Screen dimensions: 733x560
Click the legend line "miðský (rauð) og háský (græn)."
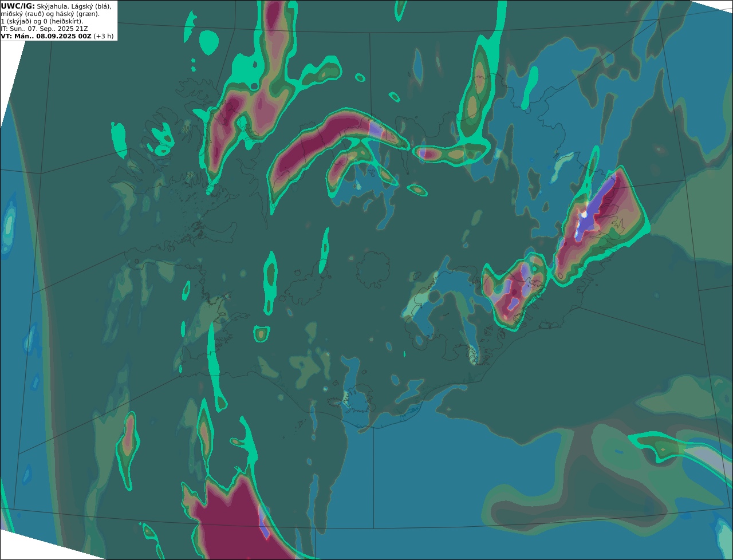[x=50, y=14]
